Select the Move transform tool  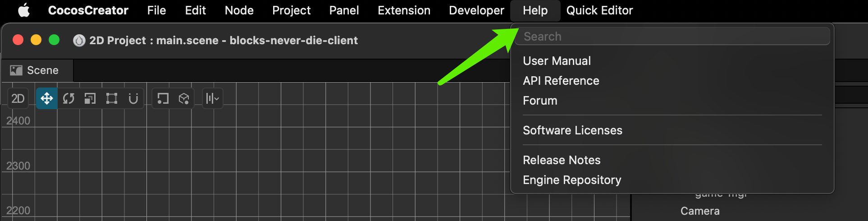(x=47, y=98)
